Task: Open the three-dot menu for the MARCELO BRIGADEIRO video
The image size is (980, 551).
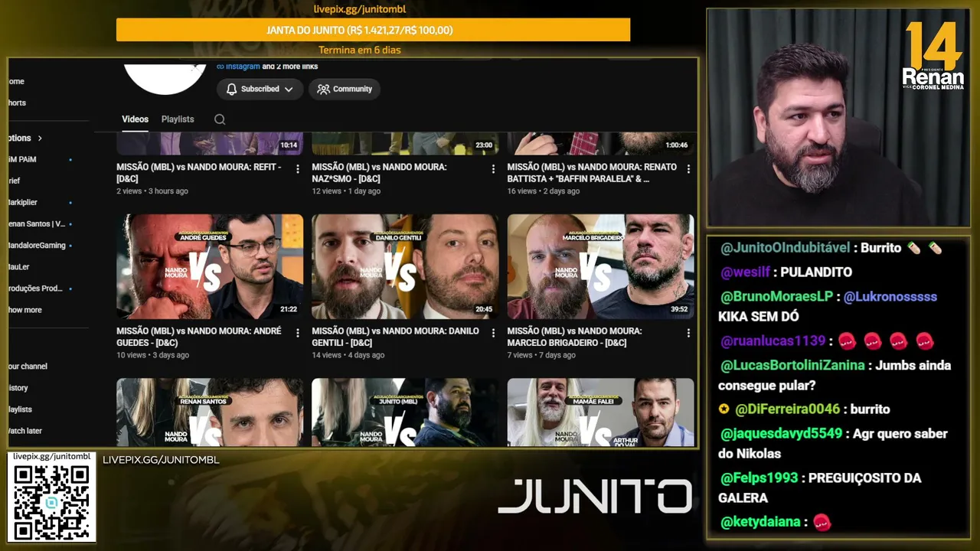Action: pos(688,334)
